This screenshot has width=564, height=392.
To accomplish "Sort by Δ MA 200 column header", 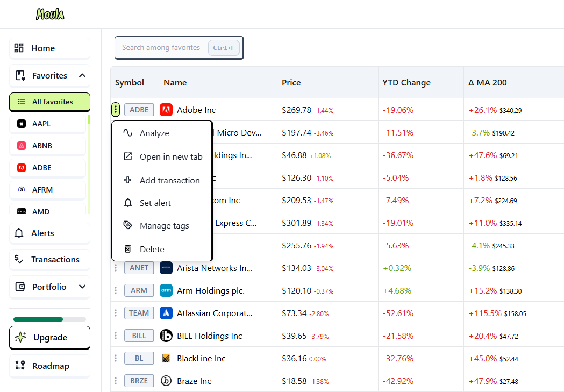I will [x=488, y=83].
